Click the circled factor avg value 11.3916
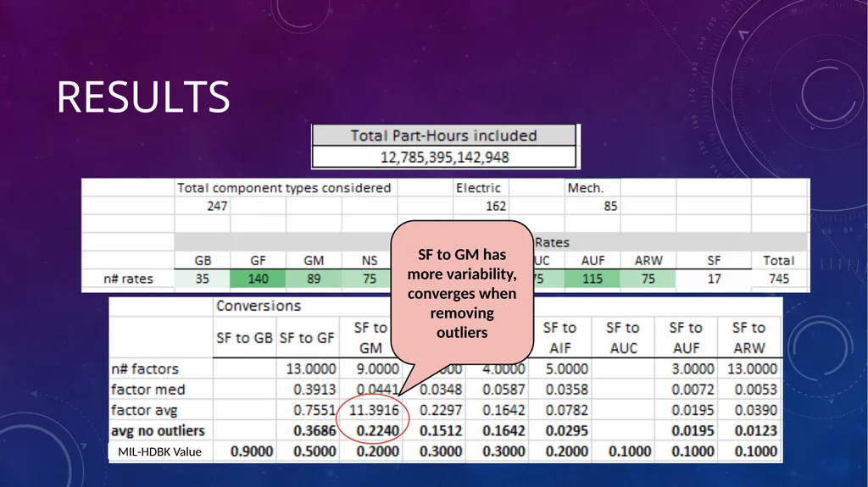This screenshot has width=868, height=487. 374,411
